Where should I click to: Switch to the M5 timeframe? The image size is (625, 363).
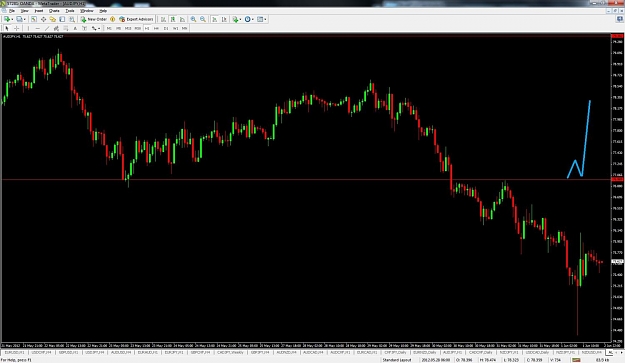[x=118, y=28]
